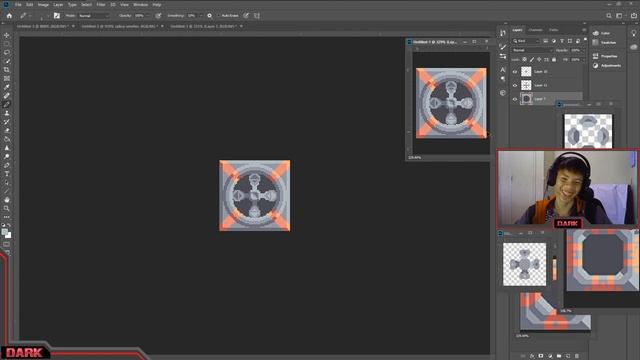
Task: Switch to the first Untitled document tab
Action: (42, 26)
